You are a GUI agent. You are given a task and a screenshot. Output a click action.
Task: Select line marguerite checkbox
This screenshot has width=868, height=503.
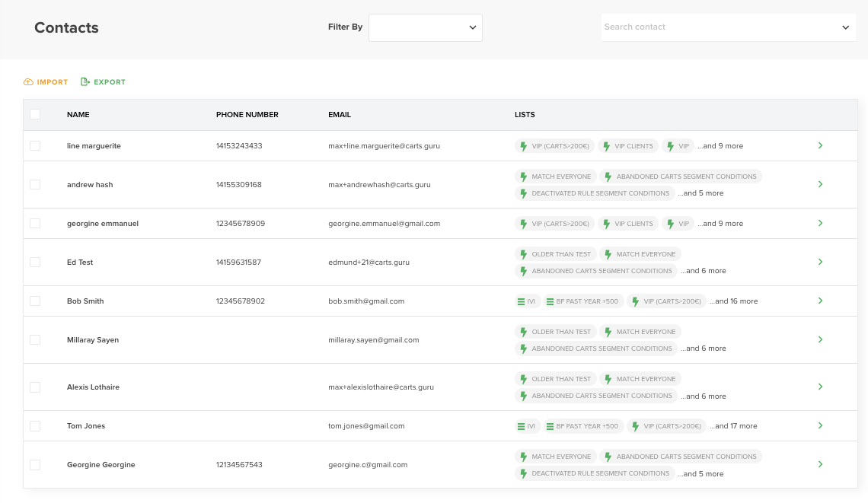click(x=35, y=146)
